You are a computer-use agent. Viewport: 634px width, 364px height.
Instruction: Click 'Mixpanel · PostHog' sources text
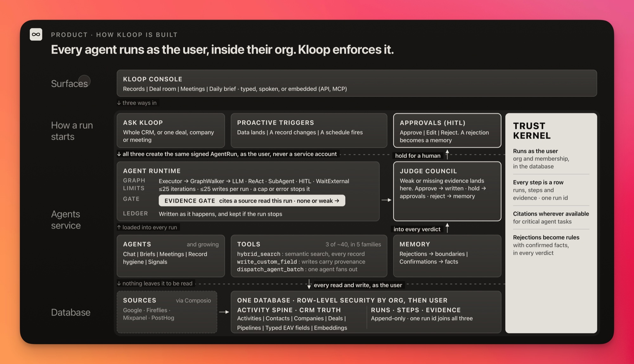click(148, 318)
